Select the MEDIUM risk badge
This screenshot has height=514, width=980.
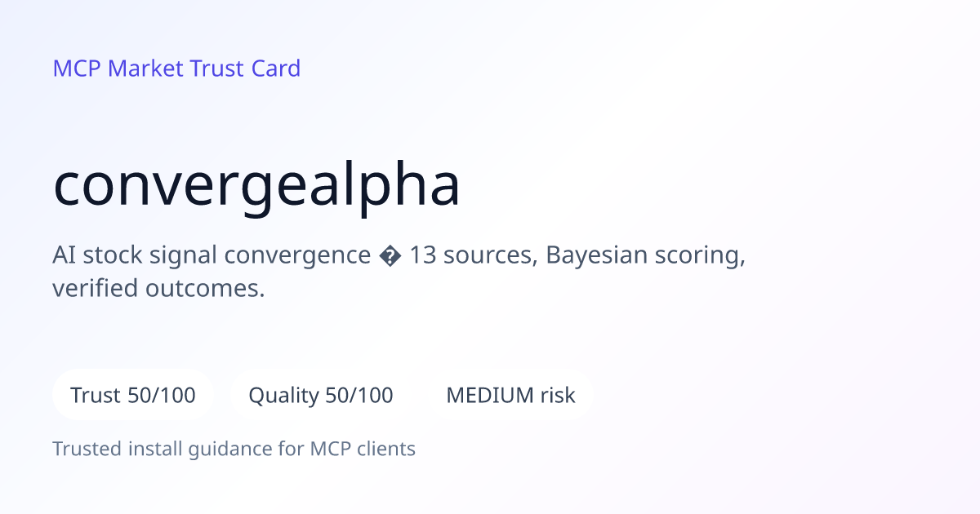click(510, 396)
